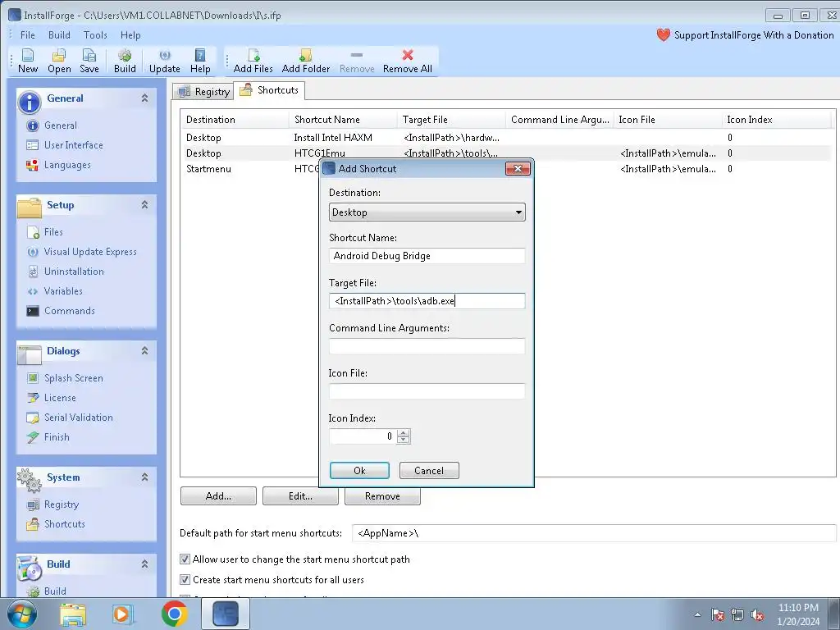Open the Build menu
The image size is (840, 630).
[59, 35]
